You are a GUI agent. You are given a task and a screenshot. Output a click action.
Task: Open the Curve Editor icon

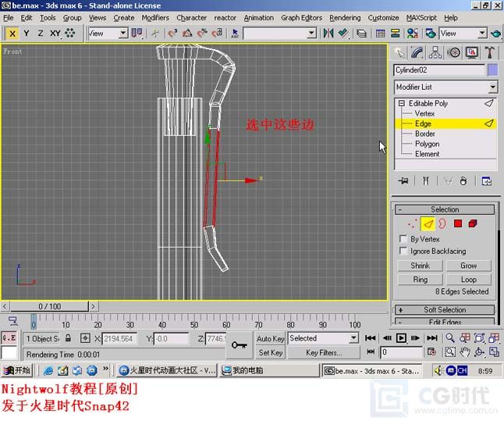point(380,34)
